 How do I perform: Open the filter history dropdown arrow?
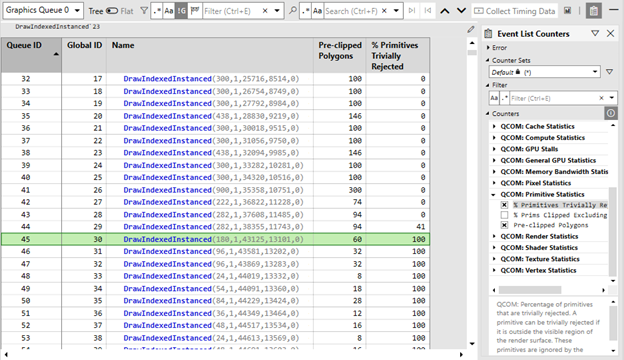[x=277, y=11]
